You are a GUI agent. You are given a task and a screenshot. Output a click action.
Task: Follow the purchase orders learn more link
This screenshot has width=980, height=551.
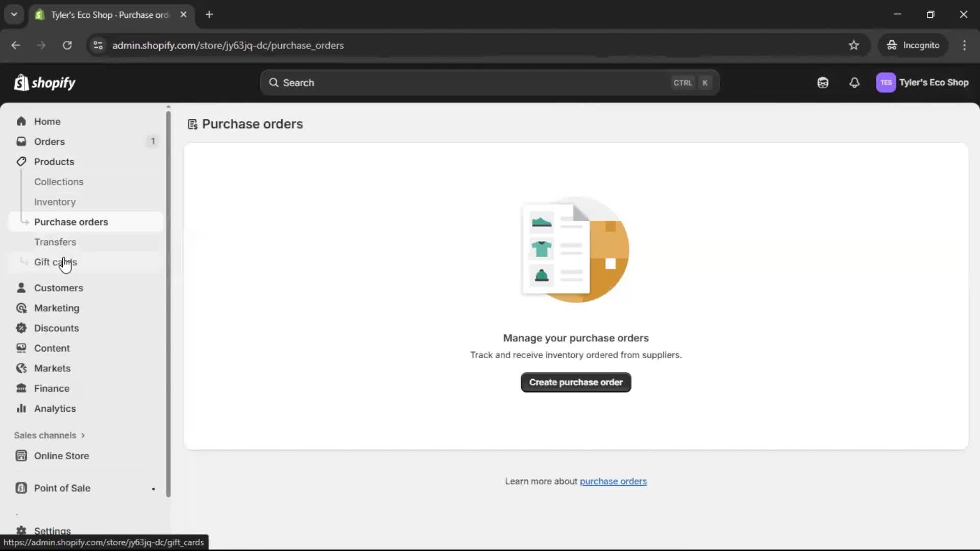pyautogui.click(x=613, y=482)
